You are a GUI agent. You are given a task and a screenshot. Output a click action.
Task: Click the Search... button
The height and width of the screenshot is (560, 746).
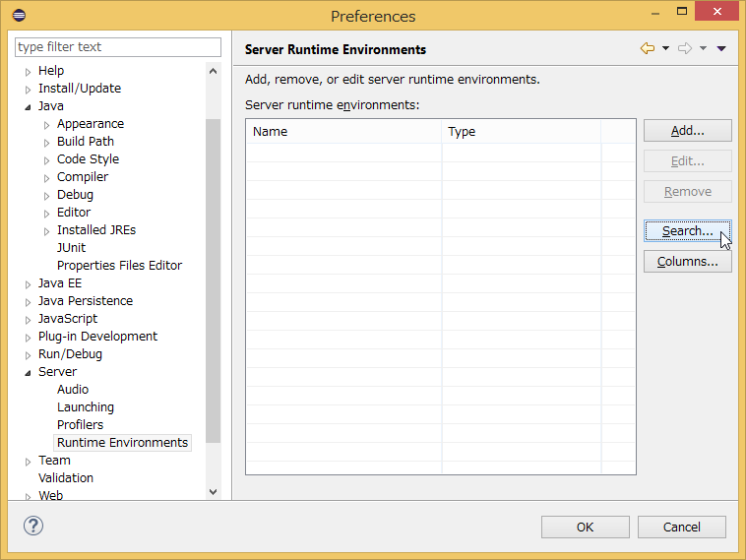point(688,231)
